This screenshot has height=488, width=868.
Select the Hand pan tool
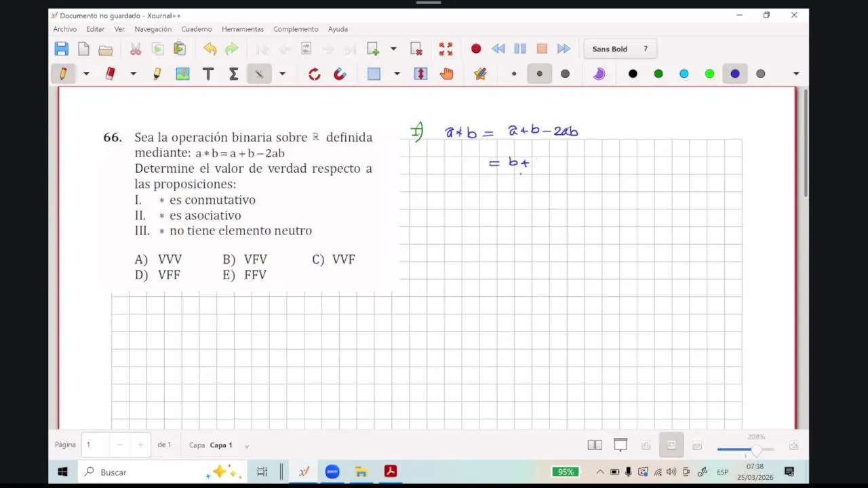446,74
